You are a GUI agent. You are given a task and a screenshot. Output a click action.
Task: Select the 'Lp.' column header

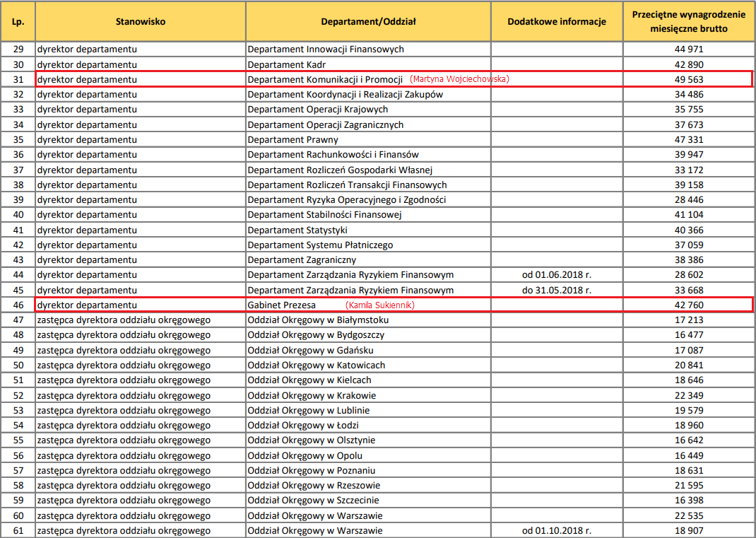point(18,21)
